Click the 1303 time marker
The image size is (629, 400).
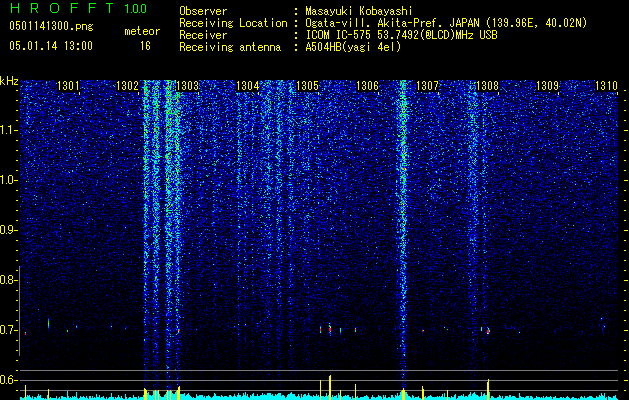tap(188, 86)
